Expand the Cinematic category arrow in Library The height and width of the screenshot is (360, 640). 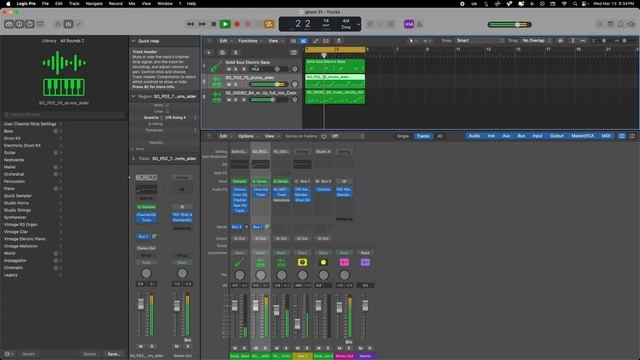coord(61,268)
